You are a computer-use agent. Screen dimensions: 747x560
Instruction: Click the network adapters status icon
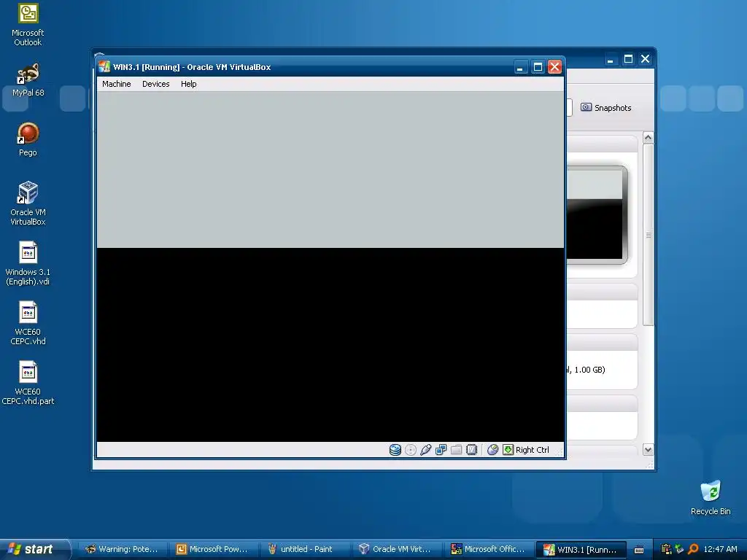pyautogui.click(x=441, y=449)
